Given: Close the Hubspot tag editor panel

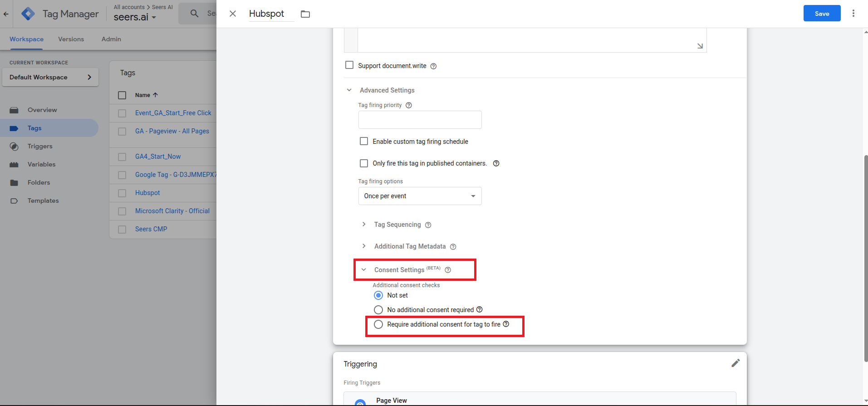Looking at the screenshot, I should (233, 14).
